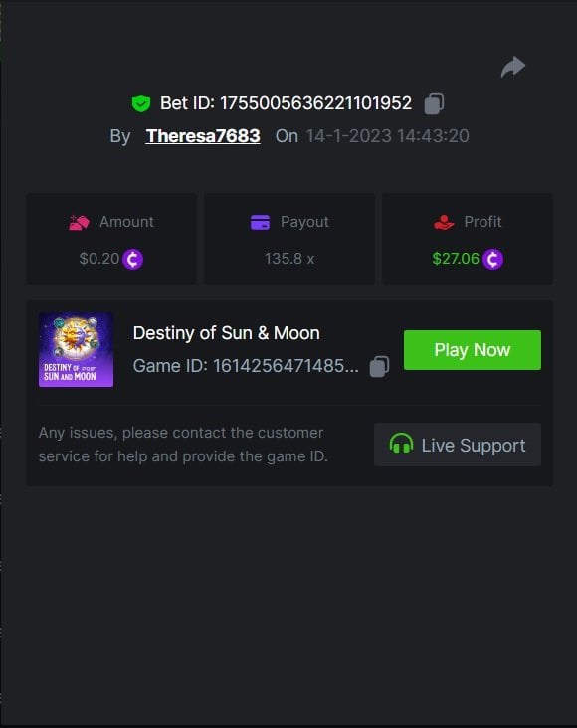Image resolution: width=577 pixels, height=728 pixels.
Task: Click the 135.8 x payout value
Action: [x=289, y=259]
